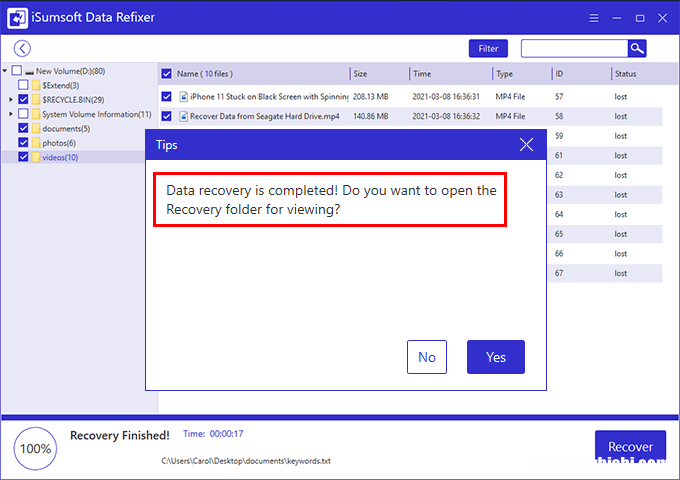680x480 pixels.
Task: Maximize the Data Refixer window
Action: [x=640, y=18]
